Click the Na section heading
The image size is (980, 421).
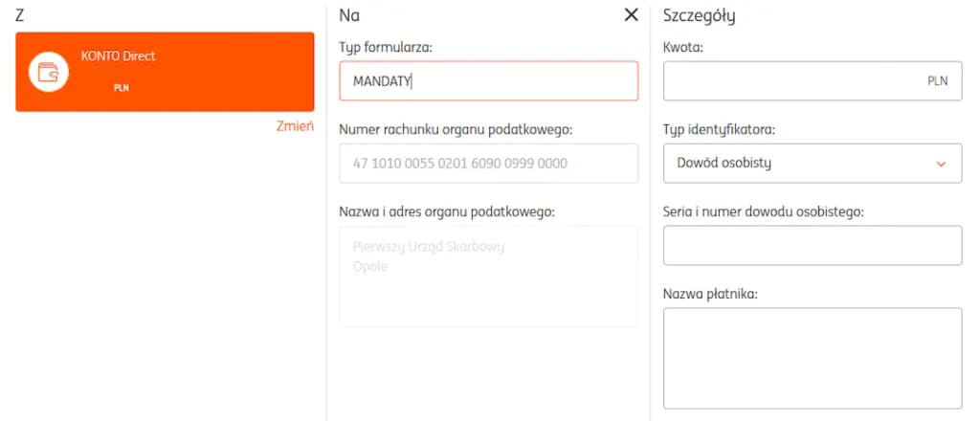[349, 15]
